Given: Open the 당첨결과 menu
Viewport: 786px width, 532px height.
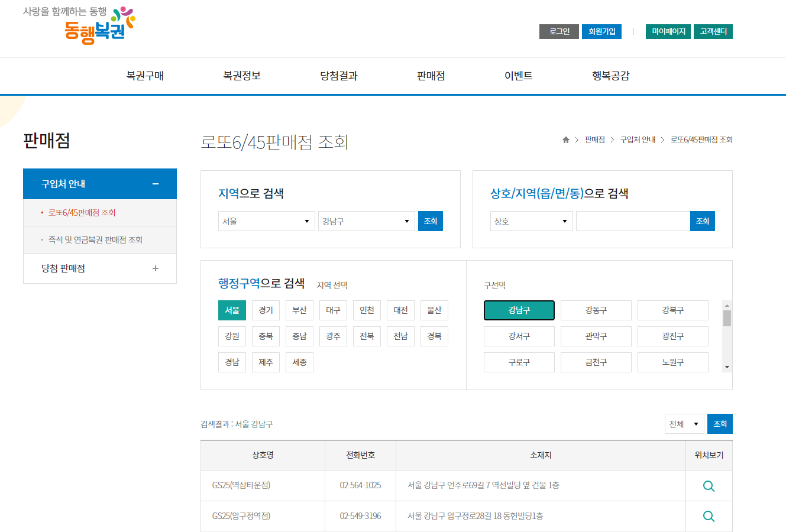Looking at the screenshot, I should click(339, 76).
